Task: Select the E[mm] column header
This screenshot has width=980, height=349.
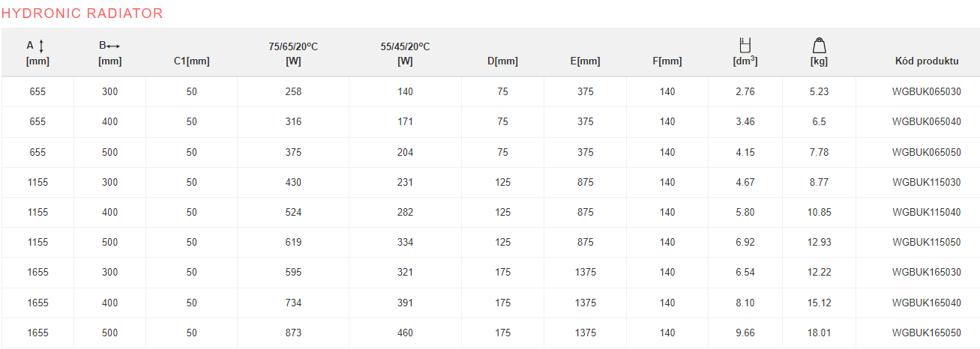Action: [x=586, y=61]
